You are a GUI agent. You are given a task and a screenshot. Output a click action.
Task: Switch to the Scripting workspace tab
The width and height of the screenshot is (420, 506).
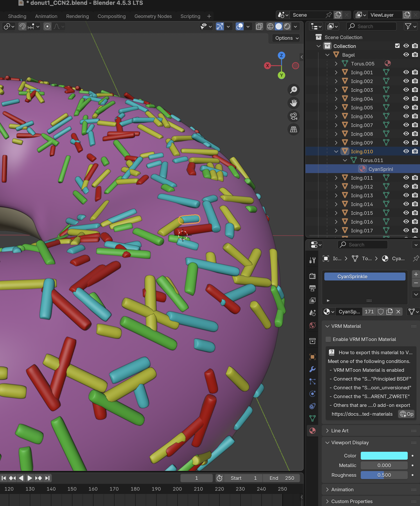point(190,16)
